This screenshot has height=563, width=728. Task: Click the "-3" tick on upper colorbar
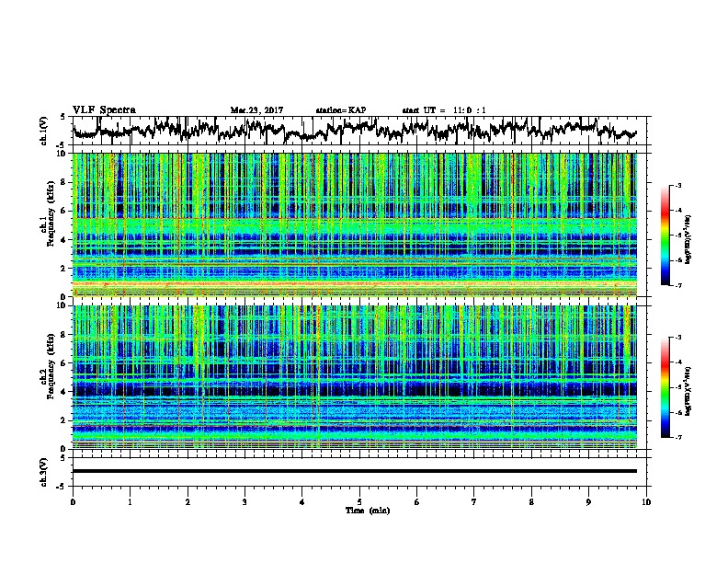(677, 185)
